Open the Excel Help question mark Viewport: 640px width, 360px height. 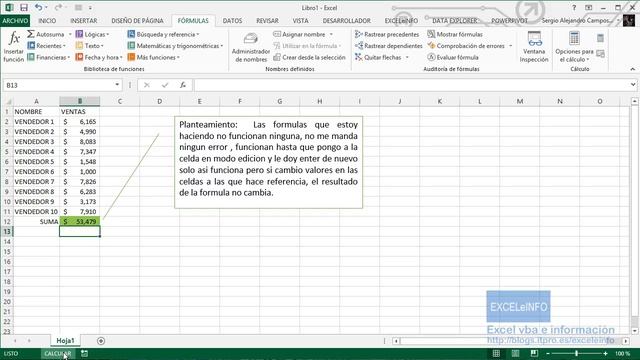pos(574,7)
